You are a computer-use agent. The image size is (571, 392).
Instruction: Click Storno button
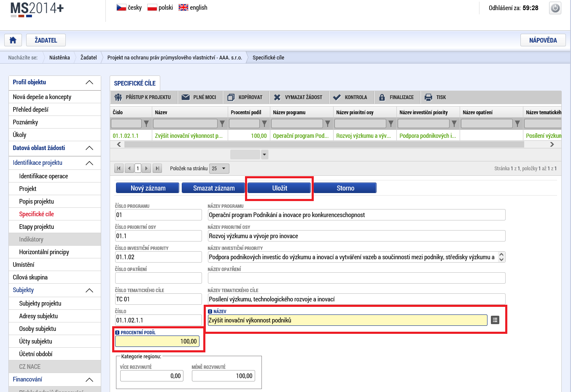[345, 188]
